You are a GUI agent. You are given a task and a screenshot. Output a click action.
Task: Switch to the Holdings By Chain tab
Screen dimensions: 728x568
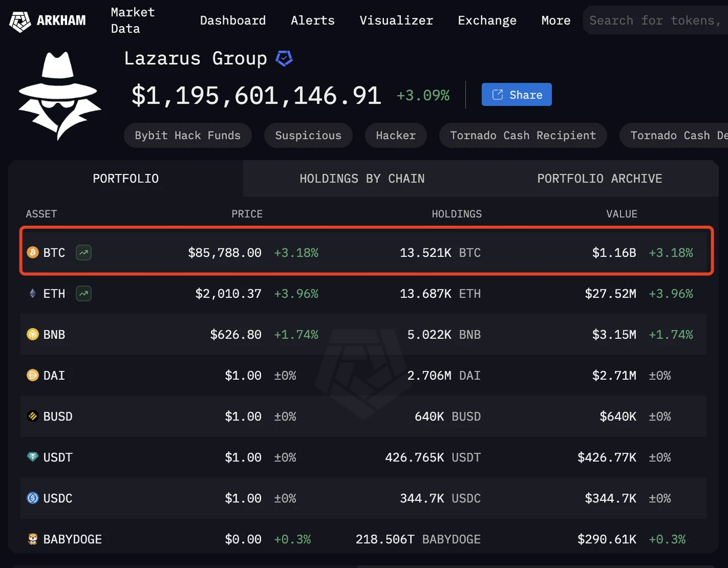coord(362,179)
